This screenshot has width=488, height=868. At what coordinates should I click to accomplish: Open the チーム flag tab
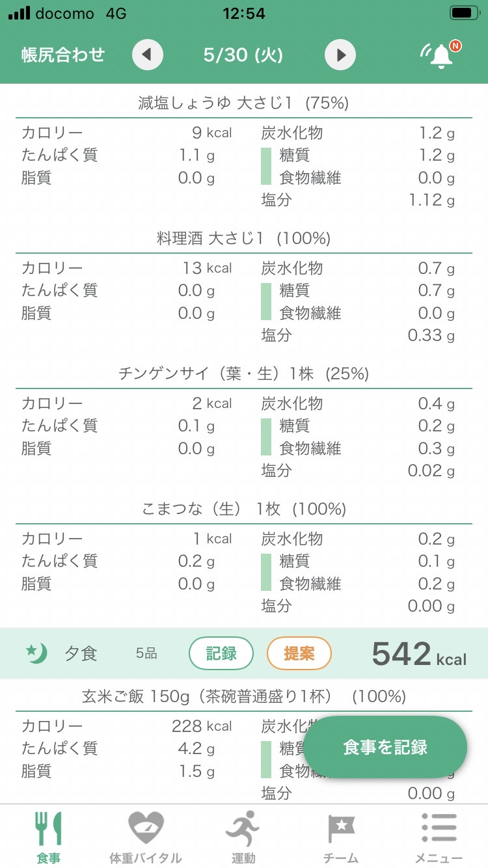tap(341, 837)
